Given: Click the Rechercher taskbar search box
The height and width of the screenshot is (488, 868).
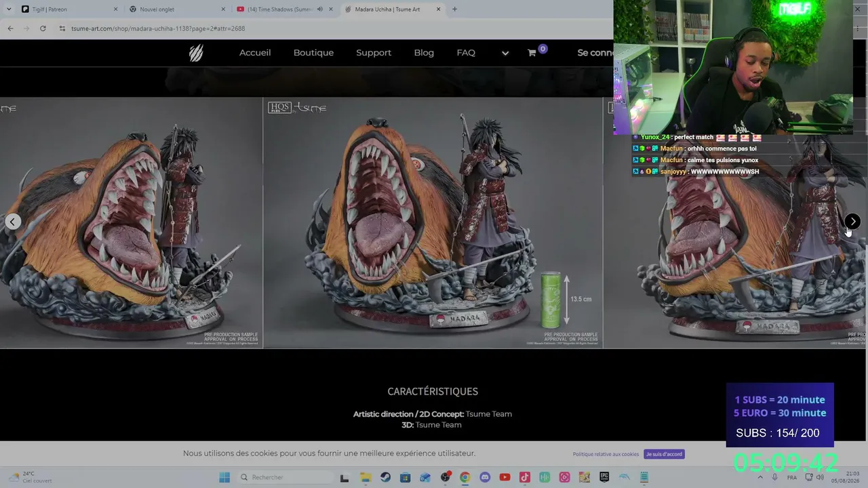Looking at the screenshot, I should 285,477.
